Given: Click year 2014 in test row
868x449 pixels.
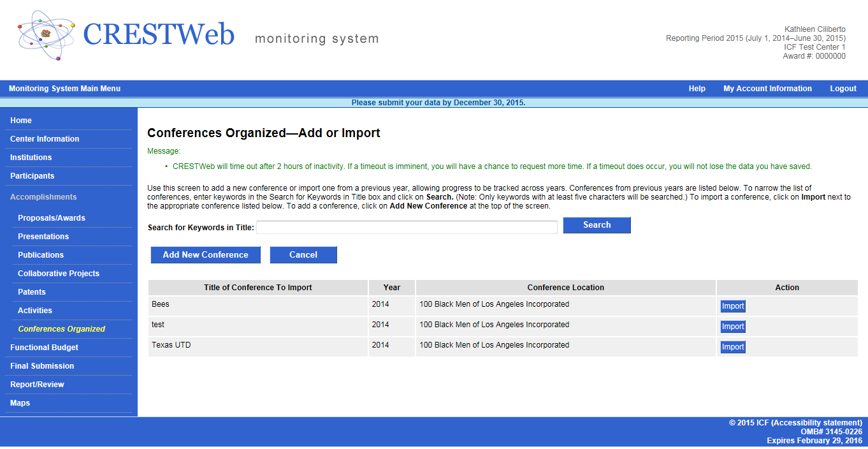Looking at the screenshot, I should [380, 325].
